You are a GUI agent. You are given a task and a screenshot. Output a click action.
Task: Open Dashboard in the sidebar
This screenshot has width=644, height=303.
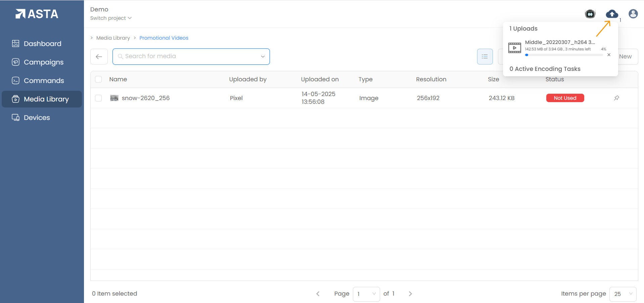(x=42, y=44)
